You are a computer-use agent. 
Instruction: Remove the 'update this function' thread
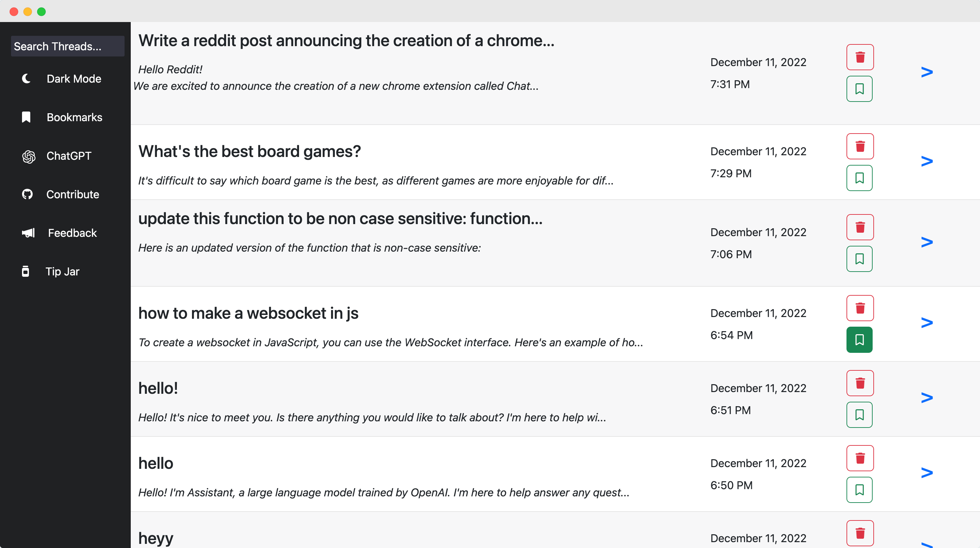point(860,227)
